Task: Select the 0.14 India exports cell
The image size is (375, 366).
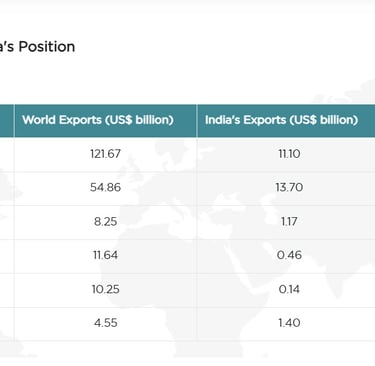Action: pyautogui.click(x=289, y=289)
